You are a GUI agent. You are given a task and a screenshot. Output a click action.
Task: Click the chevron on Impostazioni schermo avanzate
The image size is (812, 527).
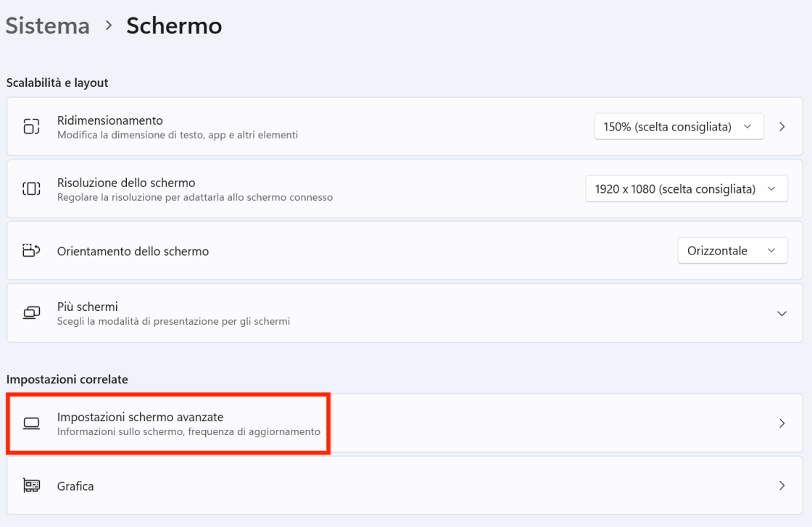click(x=782, y=424)
